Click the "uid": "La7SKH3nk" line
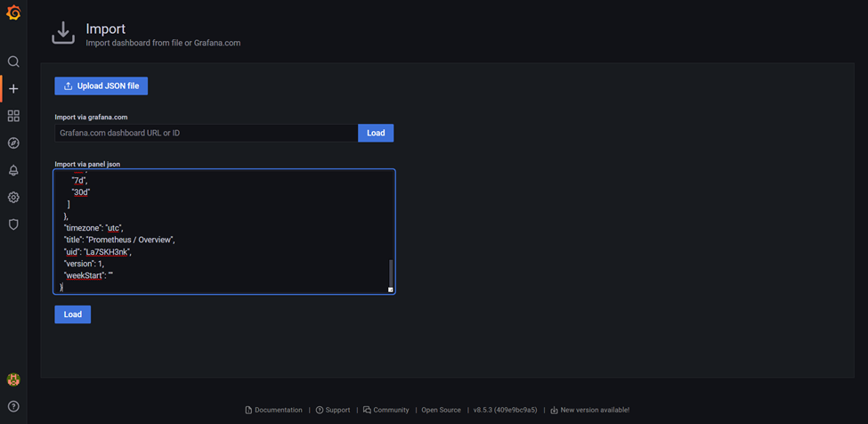This screenshot has height=424, width=868. point(99,252)
